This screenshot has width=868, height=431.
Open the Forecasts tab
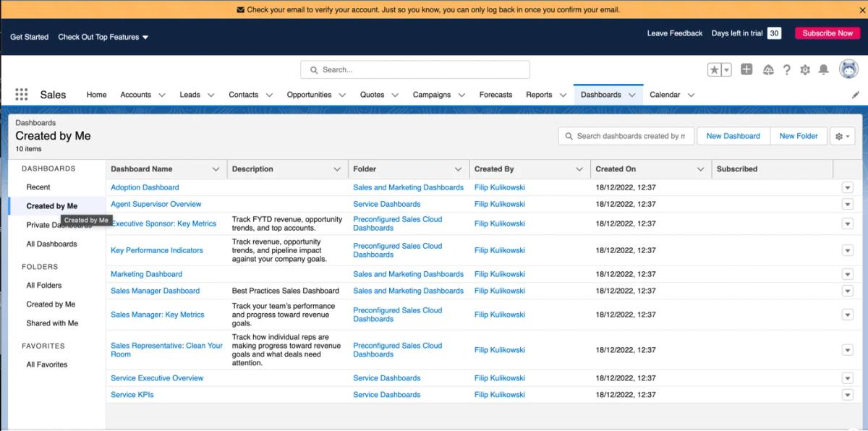tap(495, 95)
